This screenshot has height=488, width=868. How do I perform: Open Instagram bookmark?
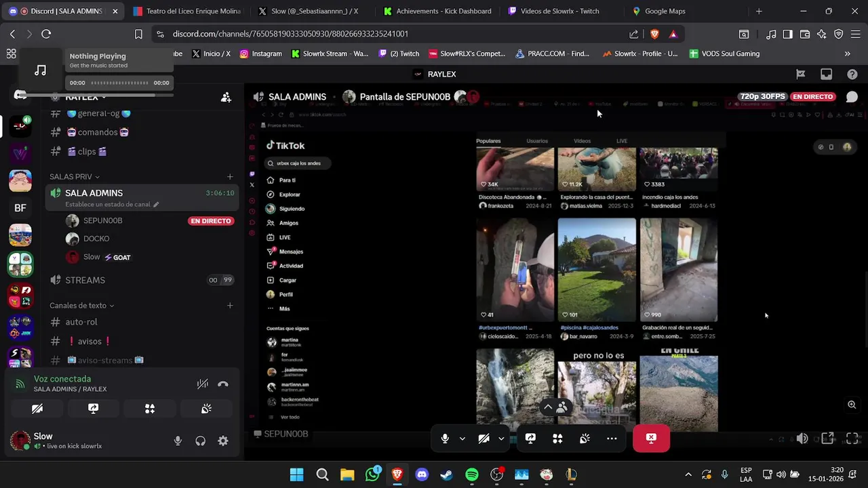pos(260,54)
